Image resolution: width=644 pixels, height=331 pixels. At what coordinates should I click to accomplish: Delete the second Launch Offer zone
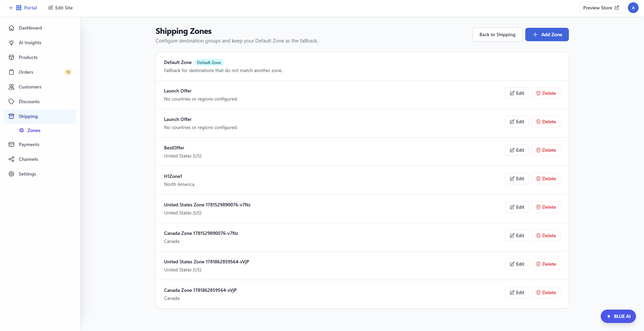coord(546,122)
